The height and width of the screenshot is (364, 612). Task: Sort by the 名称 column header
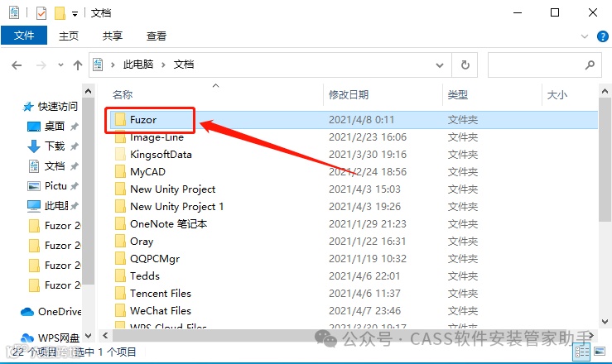(123, 94)
